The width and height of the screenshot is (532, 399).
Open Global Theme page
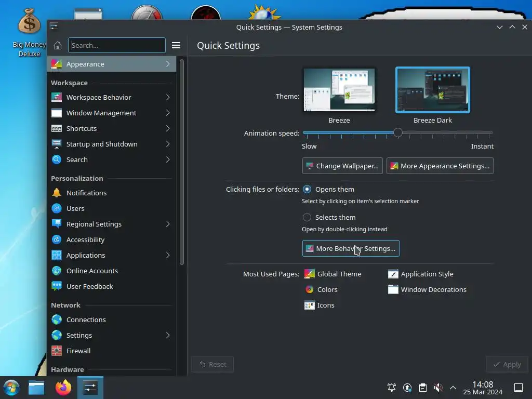coord(333,274)
